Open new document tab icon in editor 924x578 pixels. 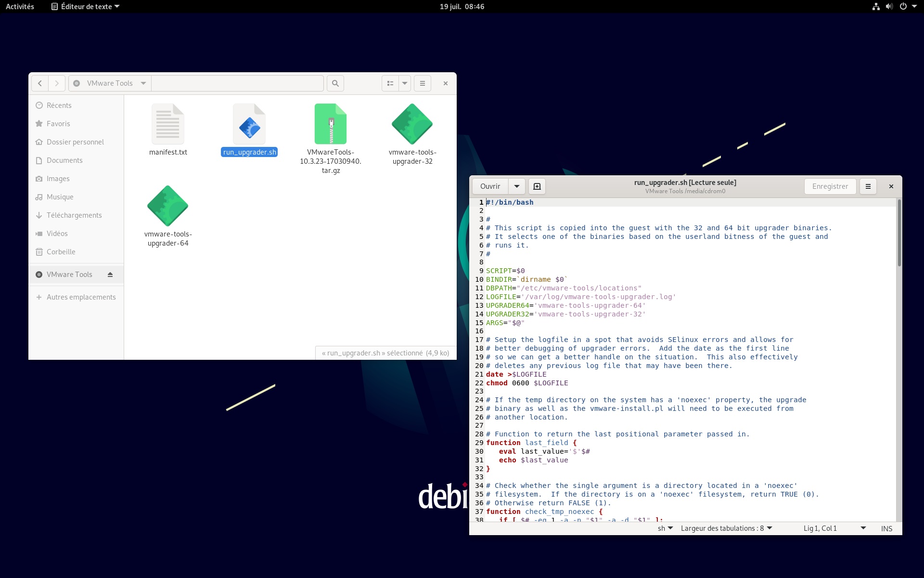(537, 186)
